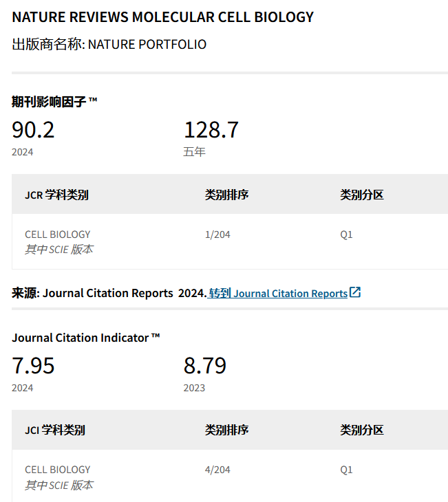448x502 pixels.
Task: Click the Journal Citation Indicator heading
Action: point(86,338)
